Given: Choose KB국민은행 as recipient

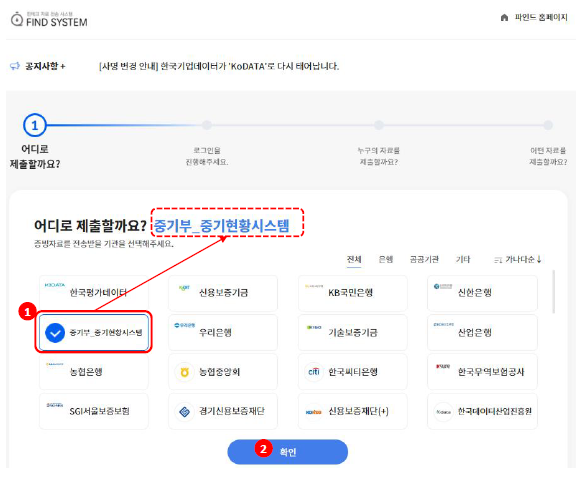Looking at the screenshot, I should coord(352,293).
